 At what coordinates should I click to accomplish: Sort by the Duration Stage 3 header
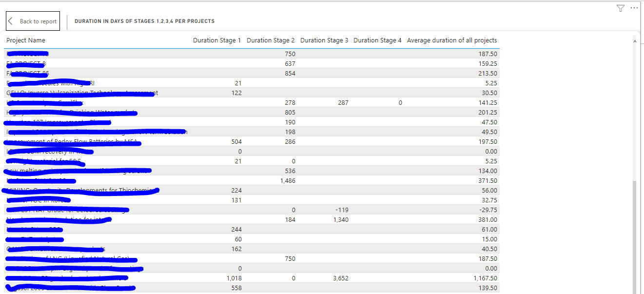click(324, 40)
